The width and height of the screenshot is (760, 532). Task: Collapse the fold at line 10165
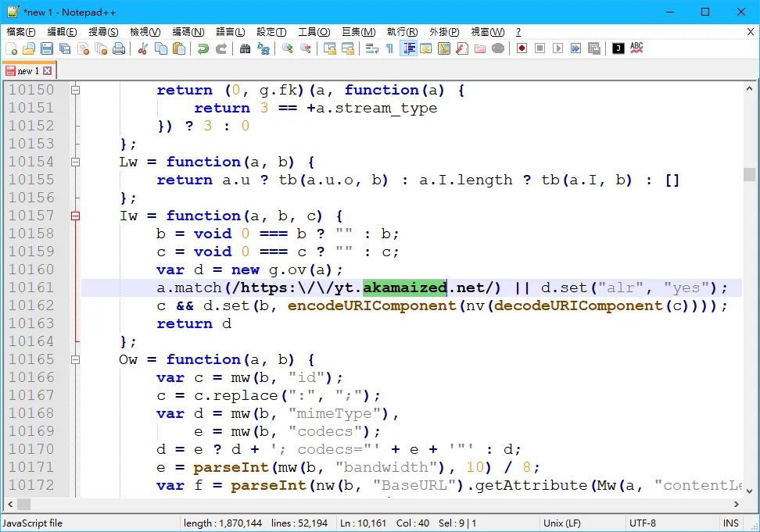tap(76, 359)
